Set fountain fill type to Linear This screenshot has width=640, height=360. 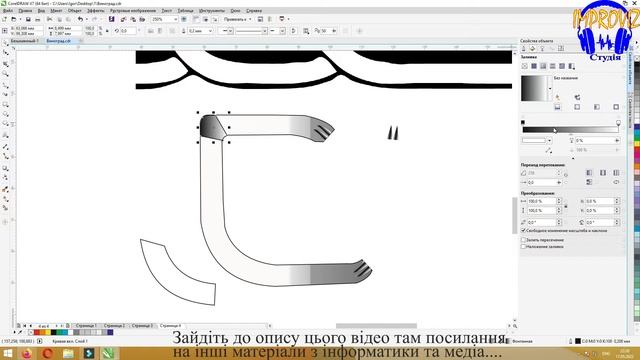557,107
